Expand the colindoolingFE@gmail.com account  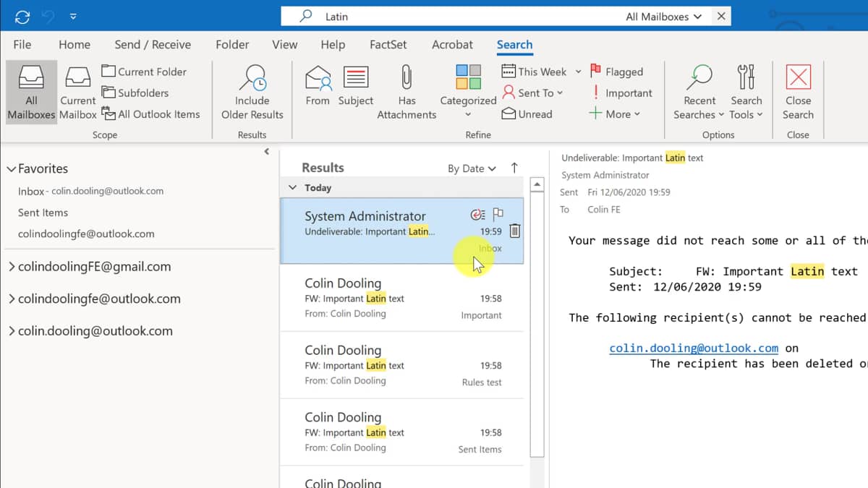coord(12,267)
